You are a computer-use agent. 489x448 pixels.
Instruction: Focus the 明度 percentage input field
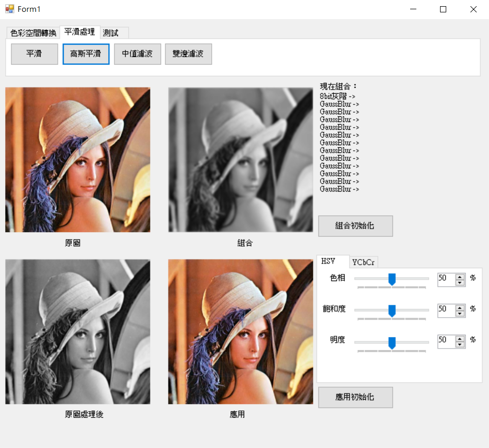[x=446, y=341]
